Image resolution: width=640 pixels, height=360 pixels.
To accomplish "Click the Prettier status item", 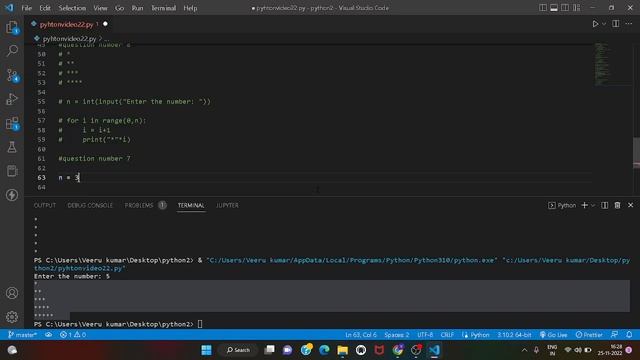I will [589, 335].
